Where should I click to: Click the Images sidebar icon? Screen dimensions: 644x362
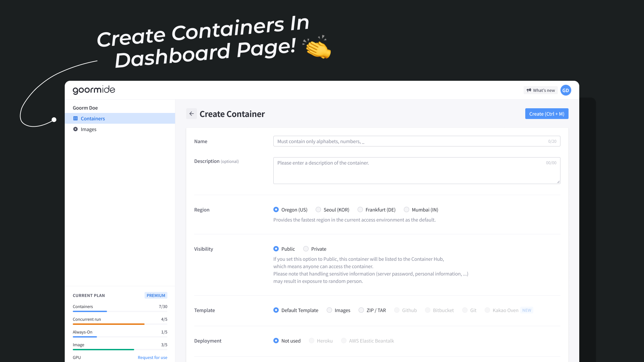(75, 129)
